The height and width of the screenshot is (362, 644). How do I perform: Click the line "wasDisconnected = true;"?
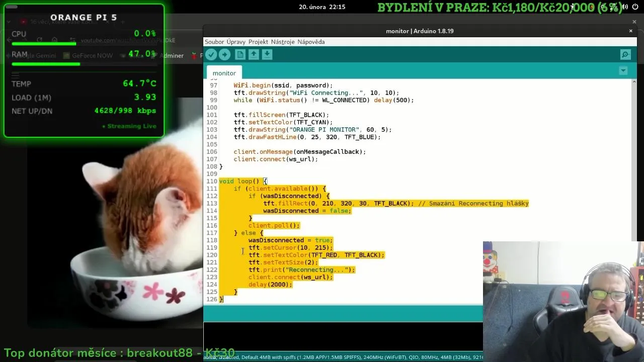pos(290,240)
